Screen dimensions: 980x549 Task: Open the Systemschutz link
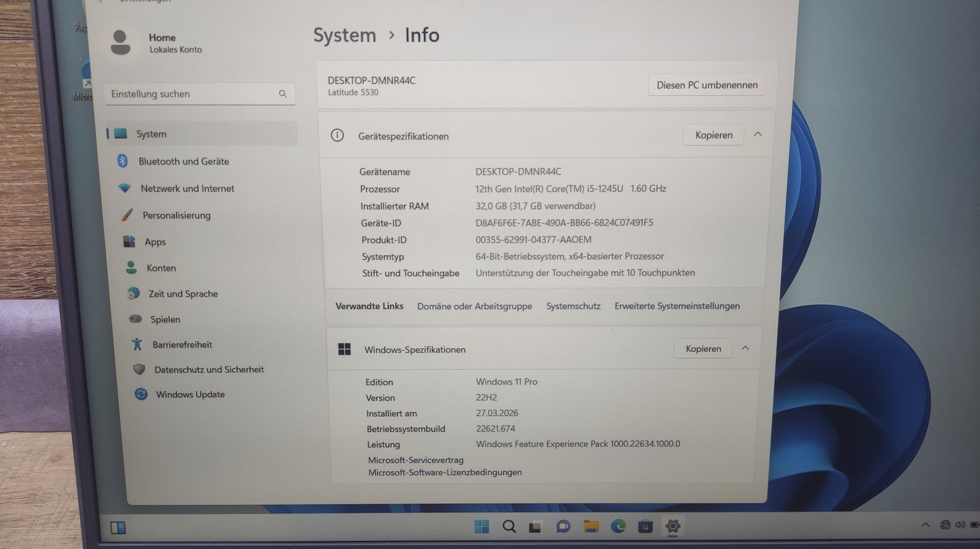[x=573, y=306]
